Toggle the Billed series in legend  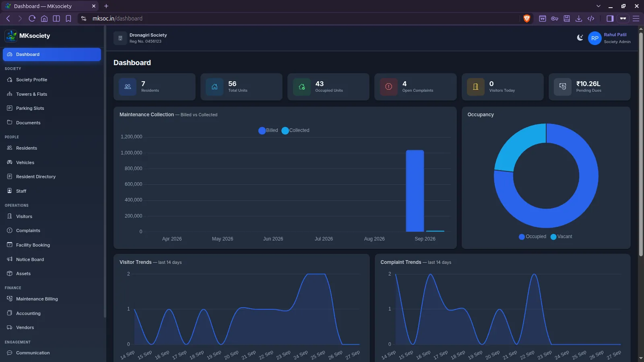point(268,131)
